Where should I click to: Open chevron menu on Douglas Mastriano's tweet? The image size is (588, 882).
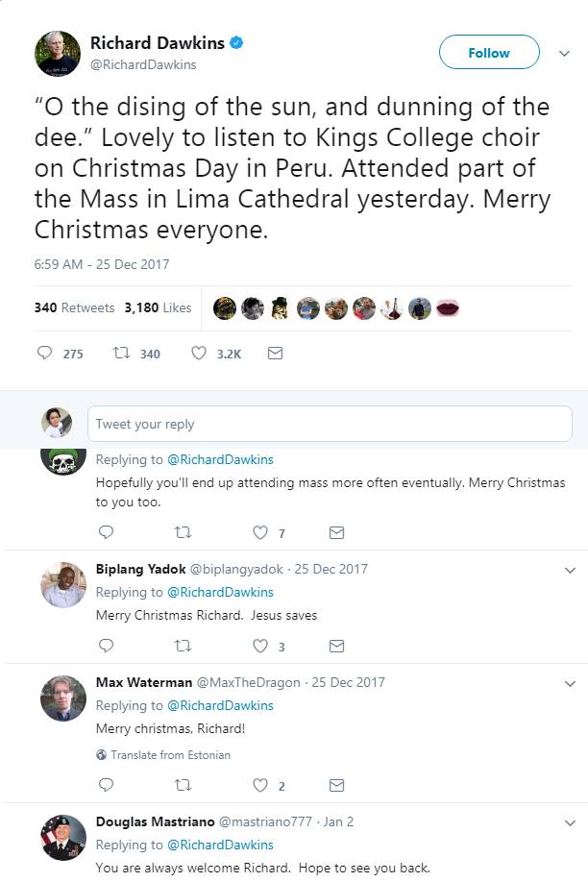569,823
